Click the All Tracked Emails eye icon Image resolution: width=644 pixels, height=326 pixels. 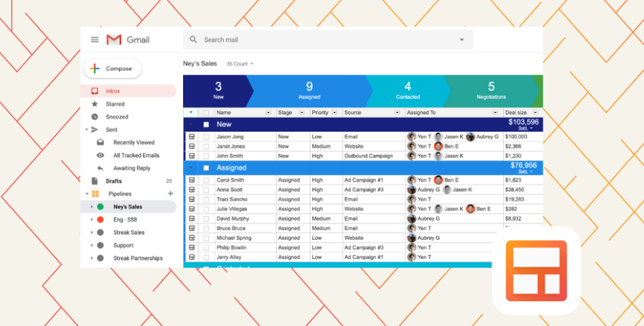click(x=100, y=155)
